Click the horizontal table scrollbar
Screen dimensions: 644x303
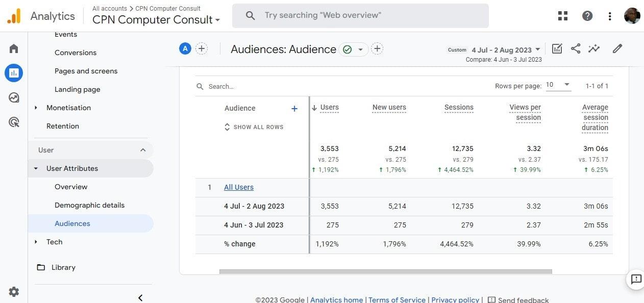tap(385, 271)
